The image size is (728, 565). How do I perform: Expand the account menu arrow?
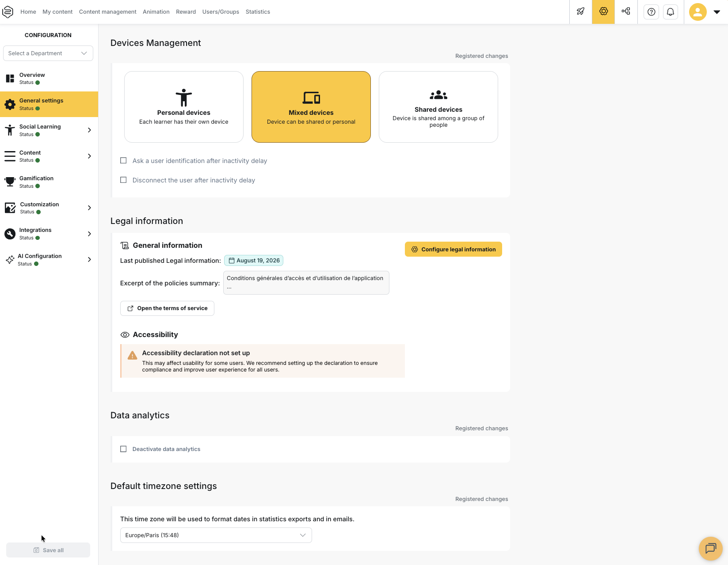717,12
